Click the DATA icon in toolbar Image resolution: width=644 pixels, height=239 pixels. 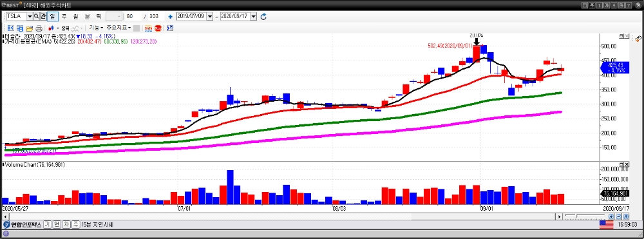(x=148, y=28)
